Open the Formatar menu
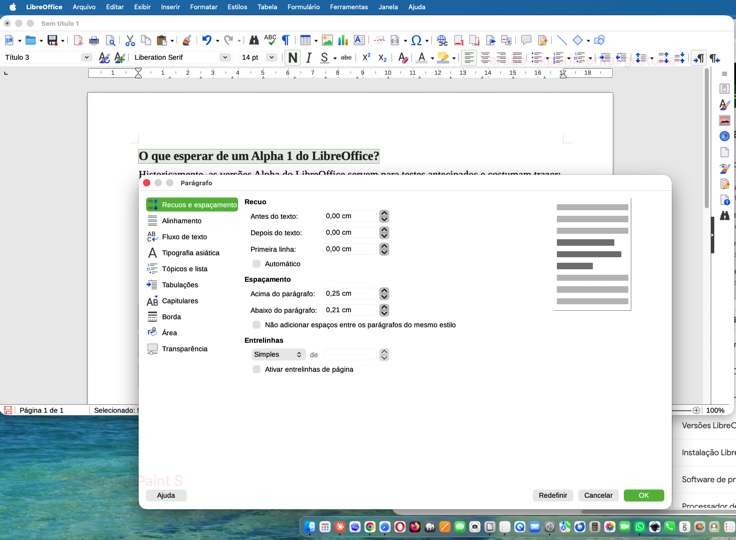736x540 pixels. [203, 7]
